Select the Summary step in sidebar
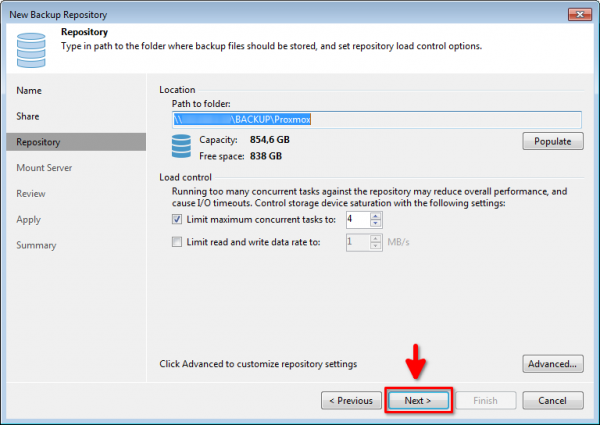The height and width of the screenshot is (425, 600). pos(36,245)
